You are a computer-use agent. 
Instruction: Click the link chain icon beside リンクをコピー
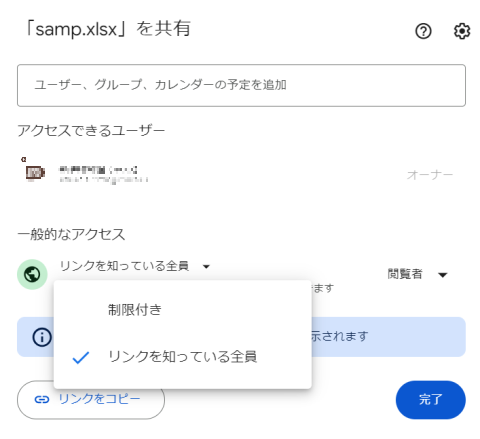coord(42,399)
